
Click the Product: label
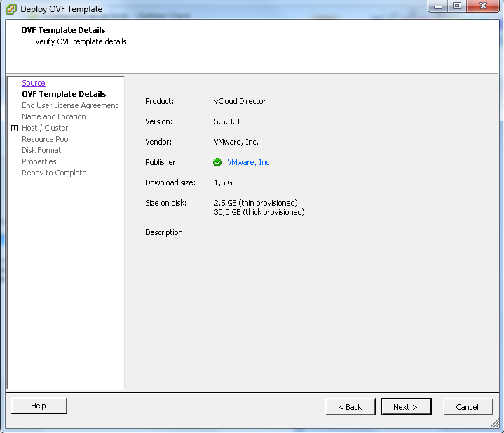tap(159, 101)
